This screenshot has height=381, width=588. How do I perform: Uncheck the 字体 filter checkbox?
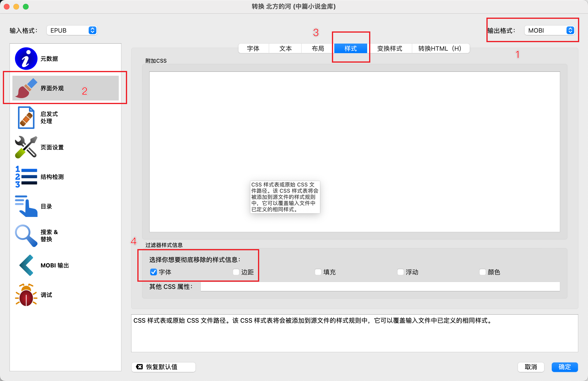[x=153, y=272]
